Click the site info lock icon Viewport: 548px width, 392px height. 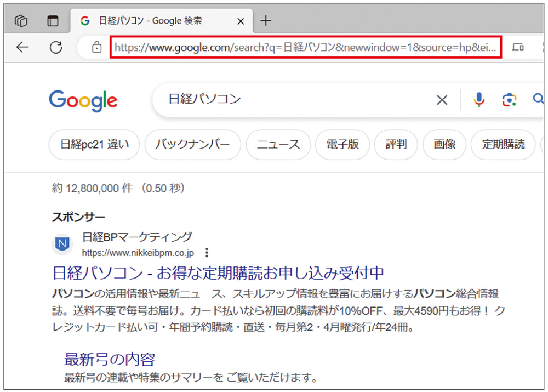97,48
